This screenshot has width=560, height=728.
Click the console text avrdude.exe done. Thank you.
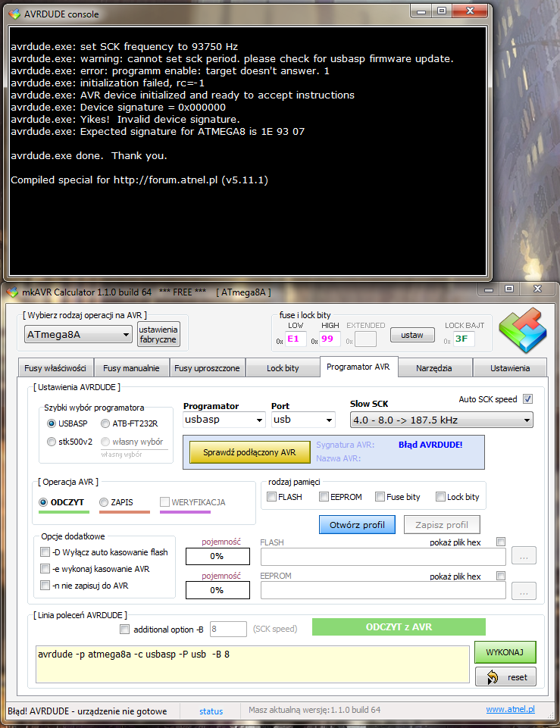click(89, 156)
